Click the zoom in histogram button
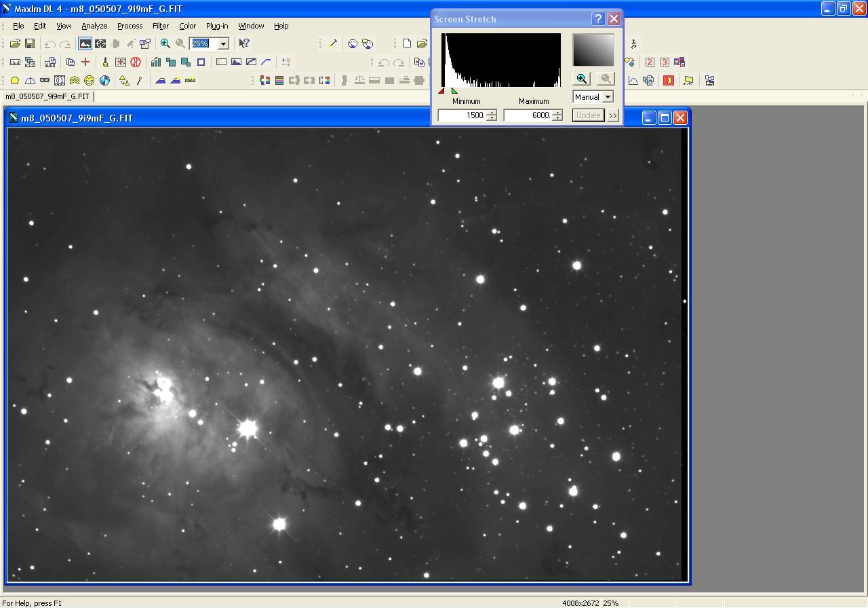 tap(582, 79)
